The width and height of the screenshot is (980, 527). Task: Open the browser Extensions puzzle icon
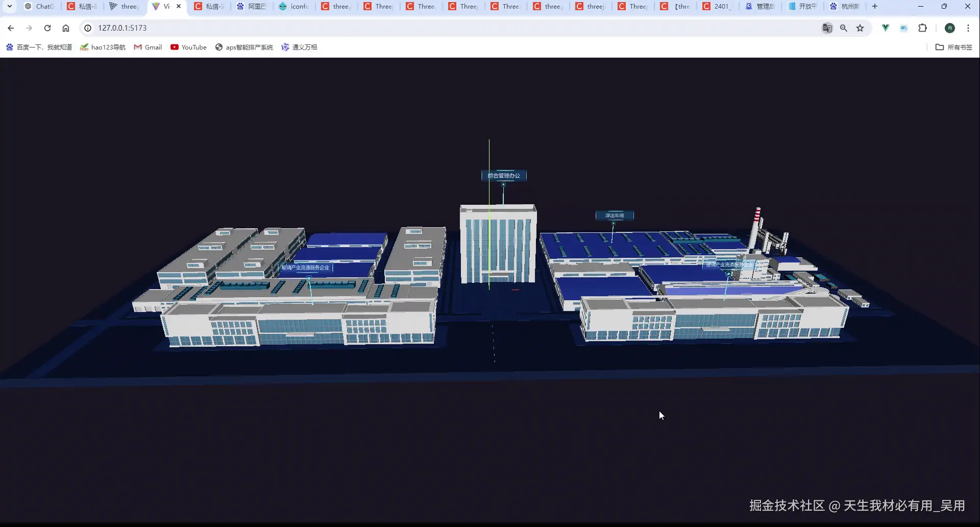[x=923, y=28]
